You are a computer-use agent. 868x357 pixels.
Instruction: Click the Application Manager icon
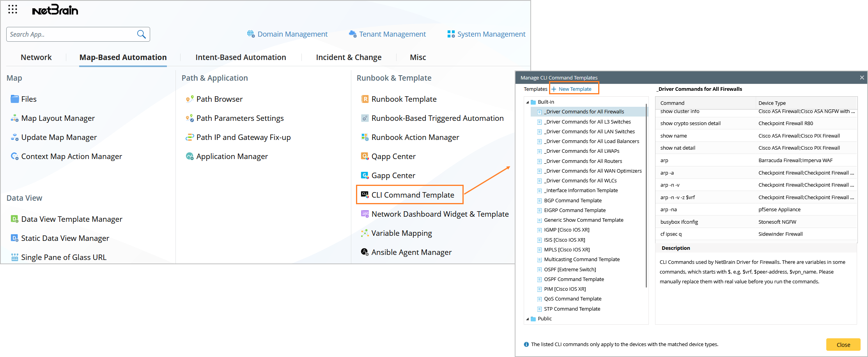tap(190, 156)
